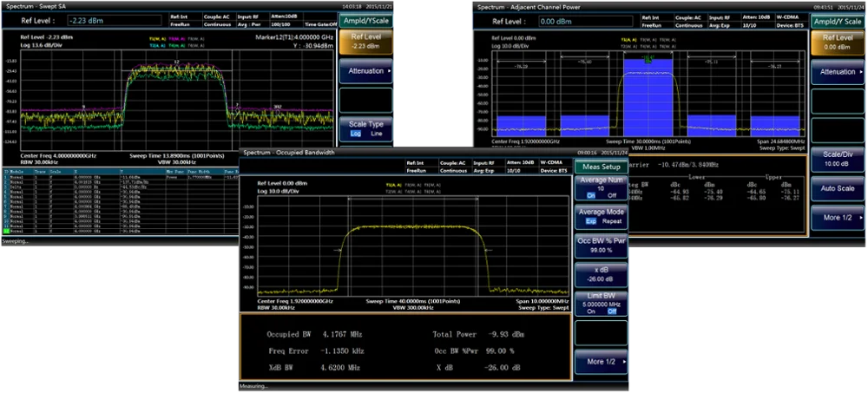Screen dimensions: 868x393
Task: Toggle Scale Type between Log and Line
Action: pyautogui.click(x=365, y=128)
